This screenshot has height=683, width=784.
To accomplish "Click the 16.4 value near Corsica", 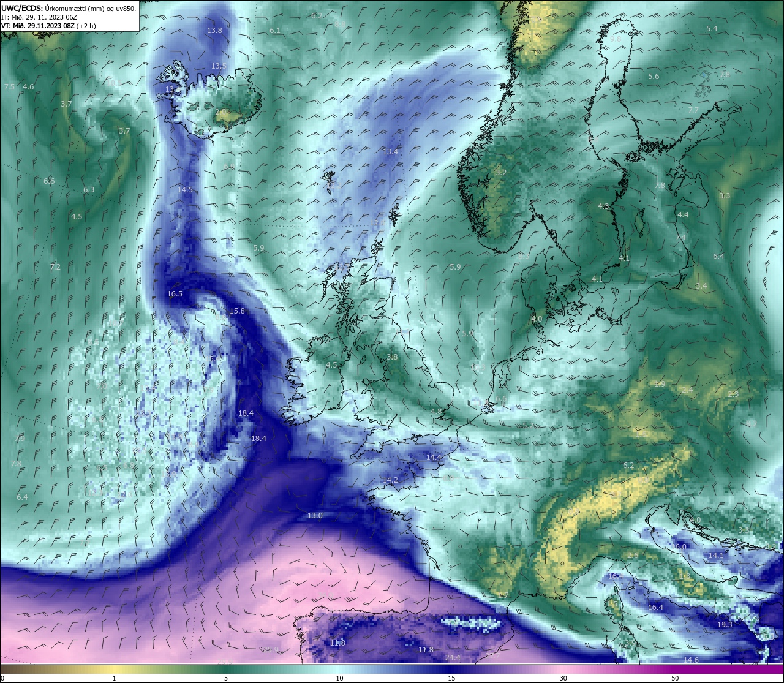I will (x=655, y=608).
